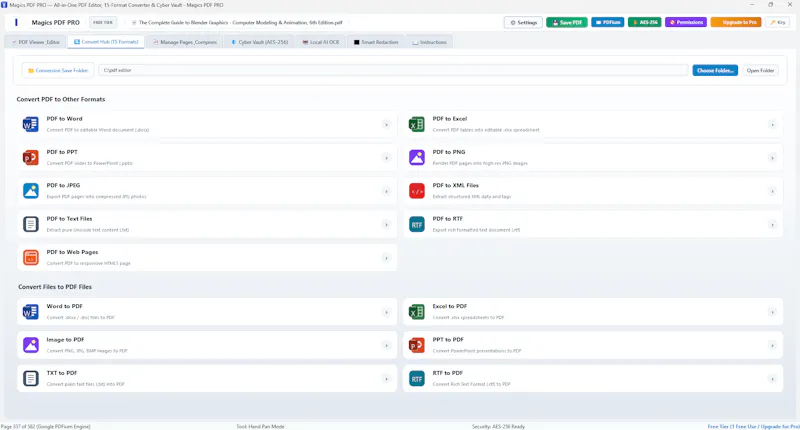Screen dimensions: 800x430
Task: Click the PDF to XML code icon
Action: click(x=416, y=191)
